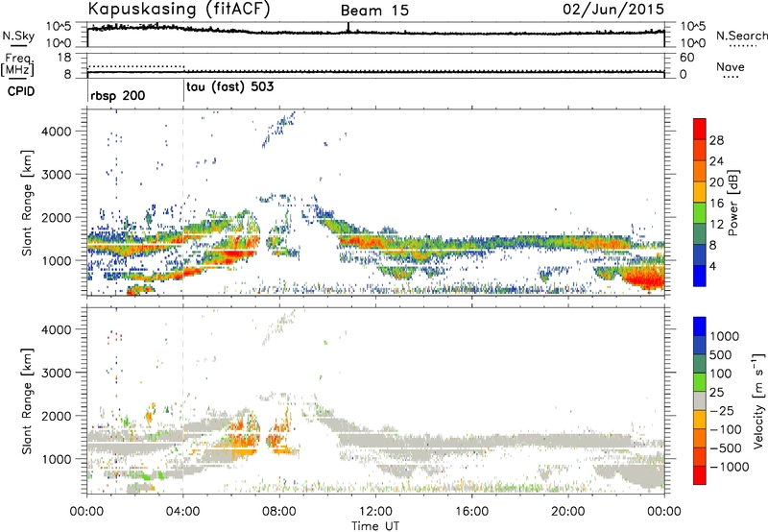
Task: Click the blue bottom of Power color bar
Action: pos(700,276)
